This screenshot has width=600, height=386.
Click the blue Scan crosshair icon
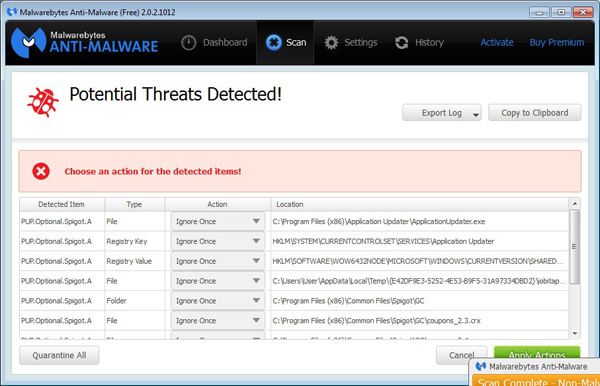(x=274, y=42)
